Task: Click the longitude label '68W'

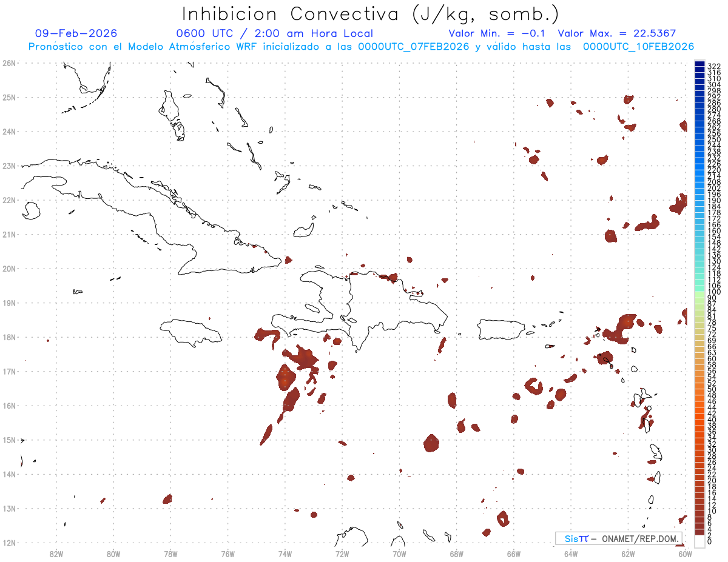Action: pos(457,554)
